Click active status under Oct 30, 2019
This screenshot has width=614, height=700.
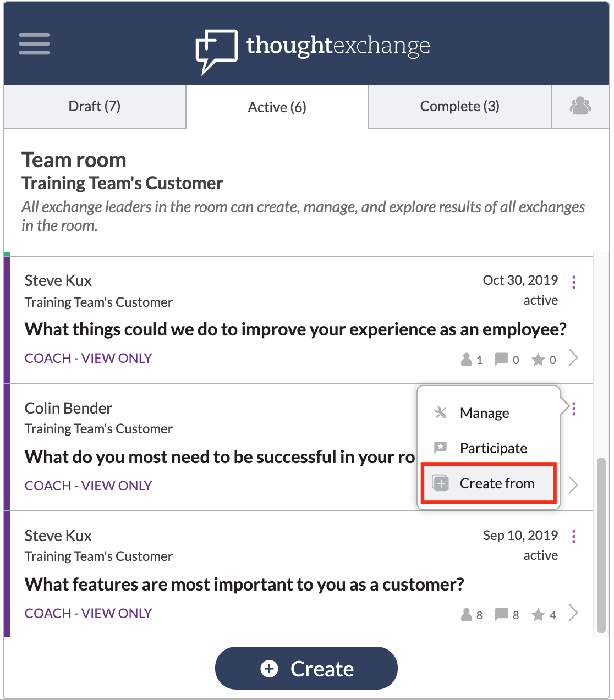[541, 300]
